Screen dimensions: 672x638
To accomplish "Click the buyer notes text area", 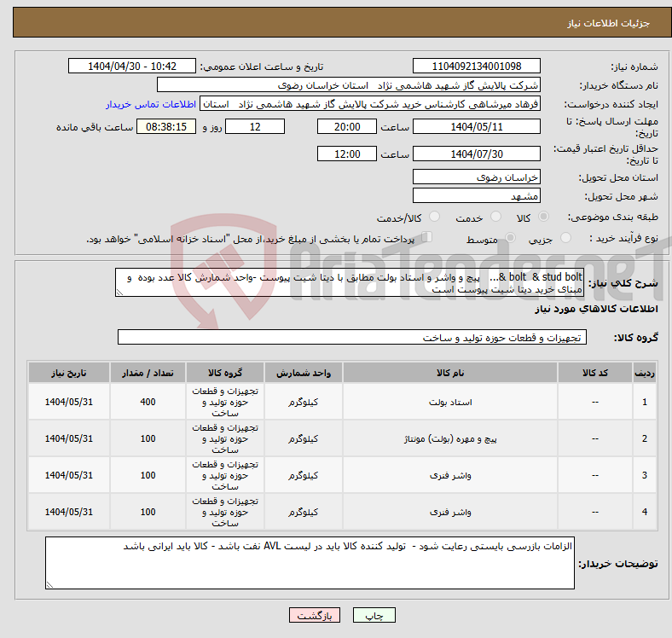I will pyautogui.click(x=310, y=563).
